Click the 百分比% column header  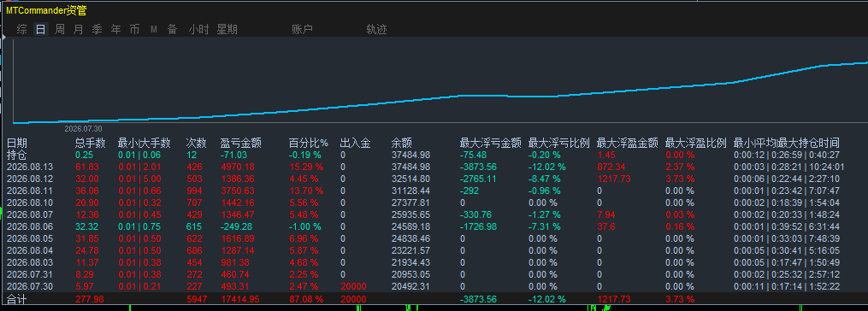[309, 144]
